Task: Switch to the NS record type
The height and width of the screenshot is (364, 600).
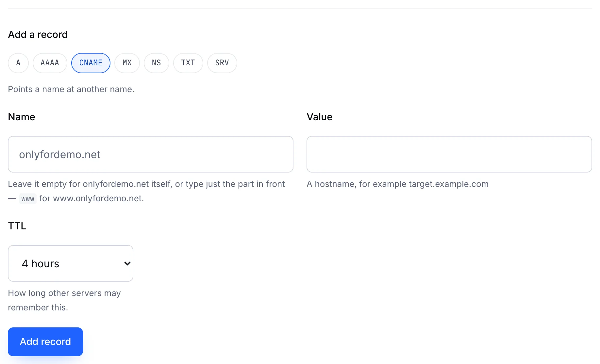Action: pos(157,63)
